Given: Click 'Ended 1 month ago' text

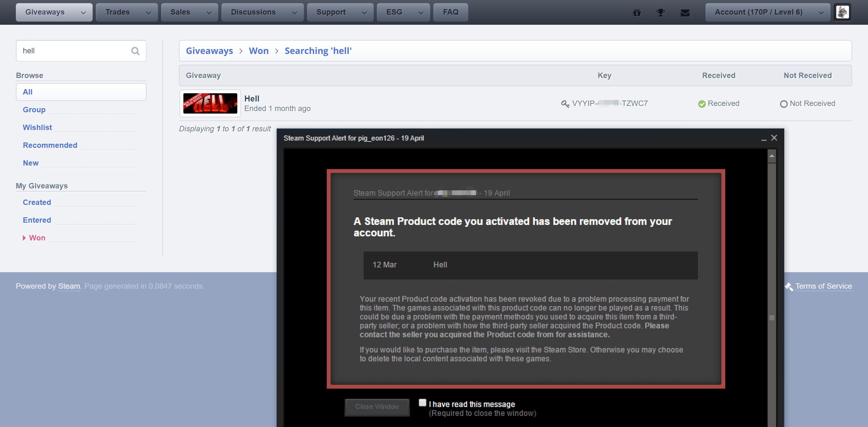Looking at the screenshot, I should (277, 109).
